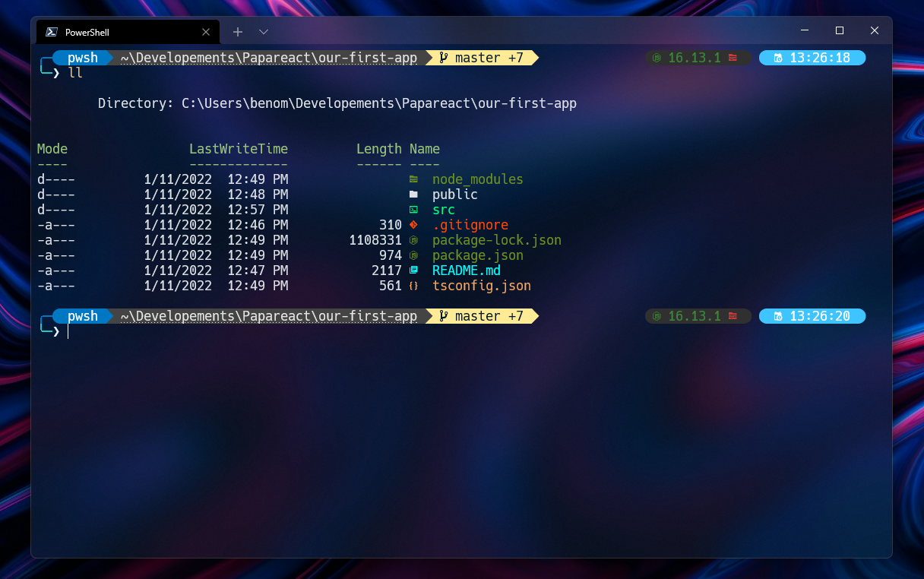Click the length value 1108331
Viewport: 924px width, 579px height.
pos(375,240)
